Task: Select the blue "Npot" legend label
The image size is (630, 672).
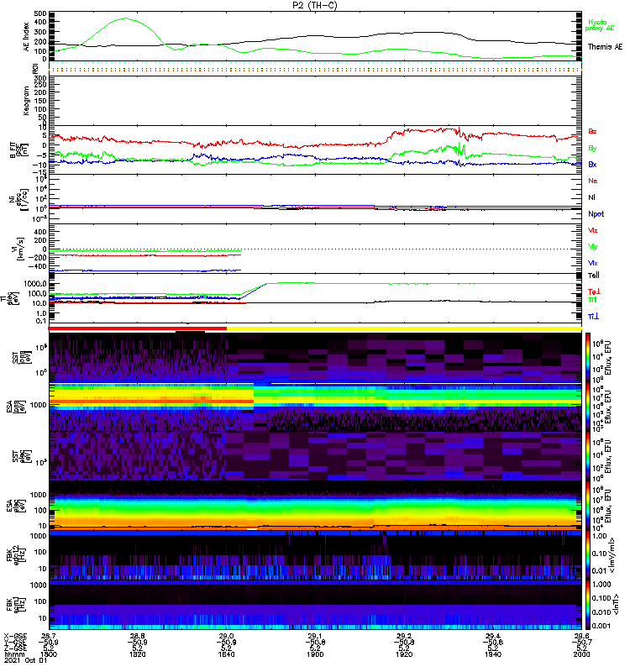Action: [596, 214]
